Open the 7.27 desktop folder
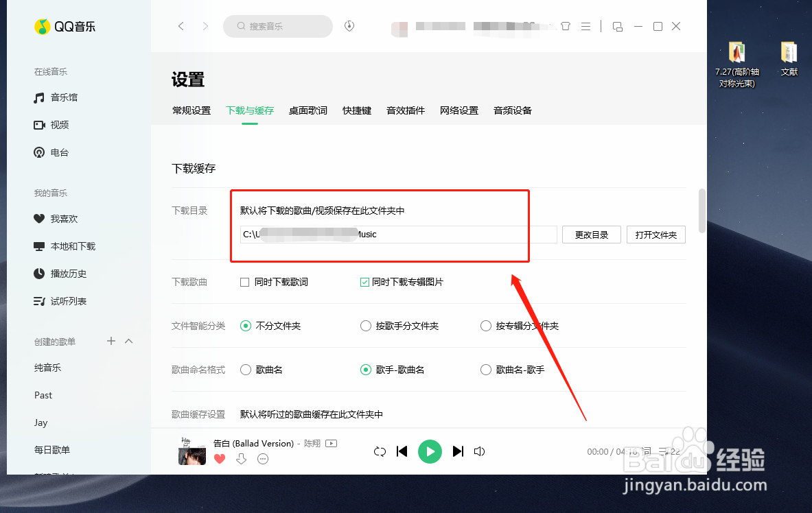 tap(737, 64)
